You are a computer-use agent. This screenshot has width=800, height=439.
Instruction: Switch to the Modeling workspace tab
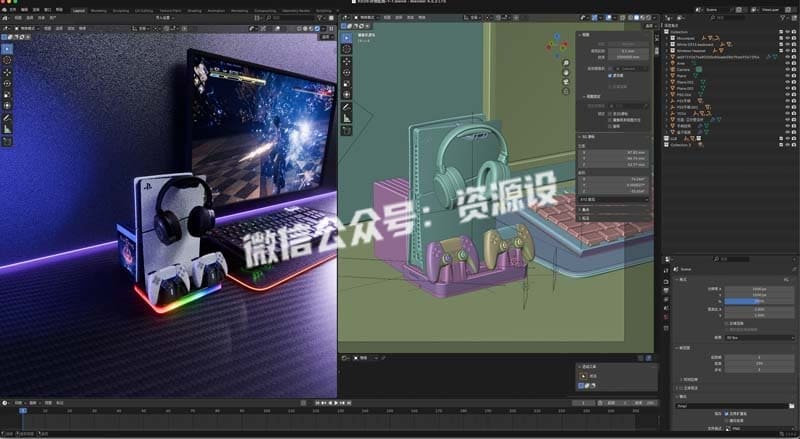tap(98, 10)
